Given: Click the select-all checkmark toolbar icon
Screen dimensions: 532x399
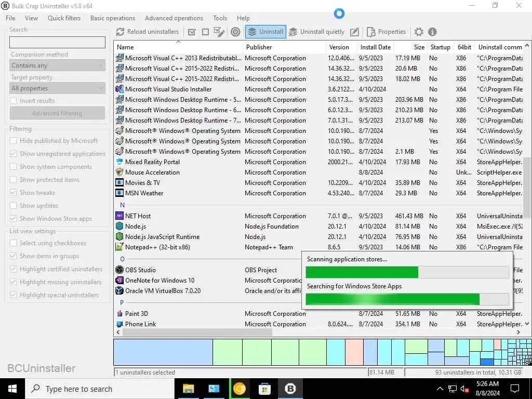Looking at the screenshot, I should pyautogui.click(x=192, y=32).
